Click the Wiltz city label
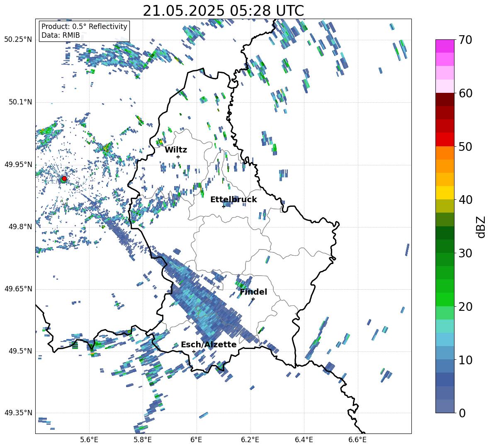 click(176, 150)
